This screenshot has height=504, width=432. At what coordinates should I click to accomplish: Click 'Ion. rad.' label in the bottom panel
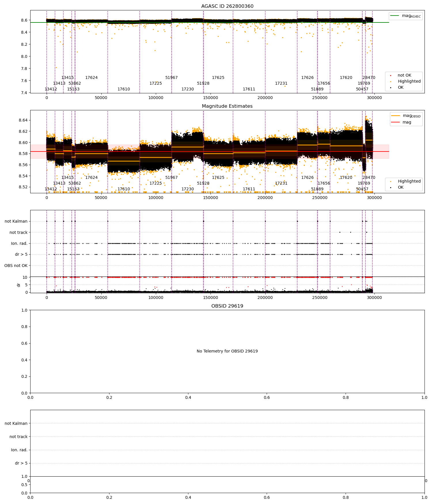coord(19,450)
